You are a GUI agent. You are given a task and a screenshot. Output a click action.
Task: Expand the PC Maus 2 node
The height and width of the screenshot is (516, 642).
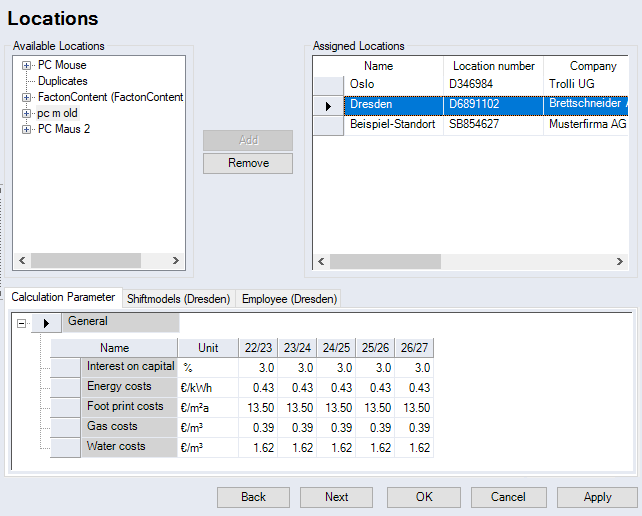point(27,129)
